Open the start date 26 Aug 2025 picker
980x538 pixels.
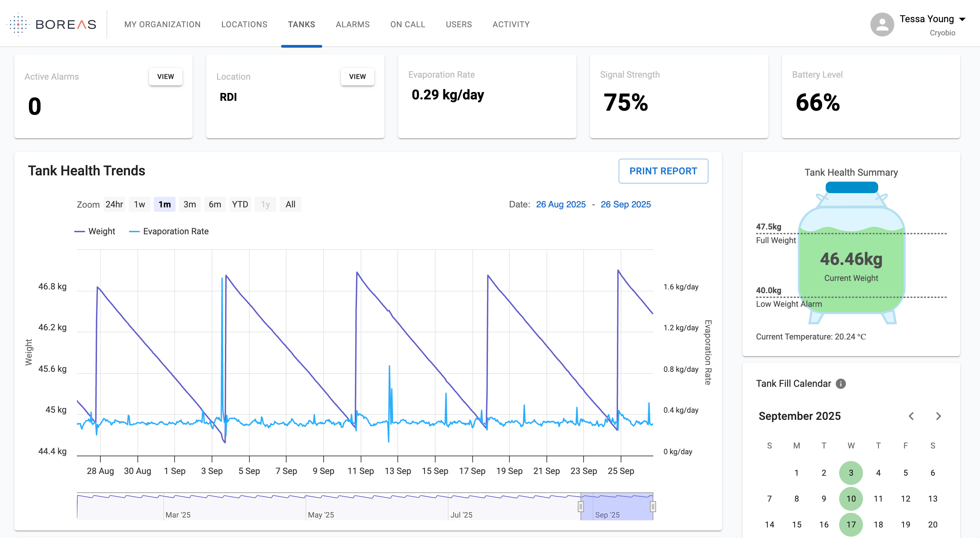(x=561, y=204)
